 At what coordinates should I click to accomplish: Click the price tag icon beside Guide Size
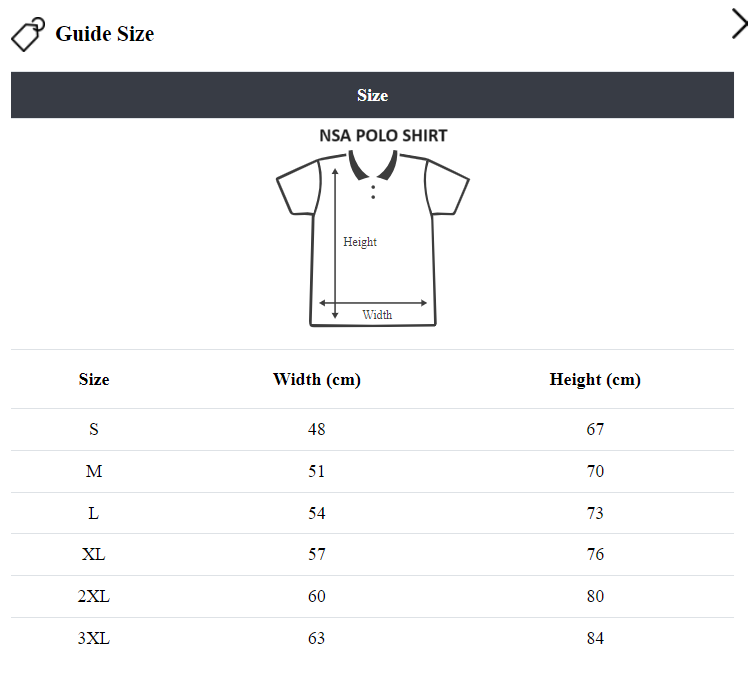pyautogui.click(x=28, y=34)
